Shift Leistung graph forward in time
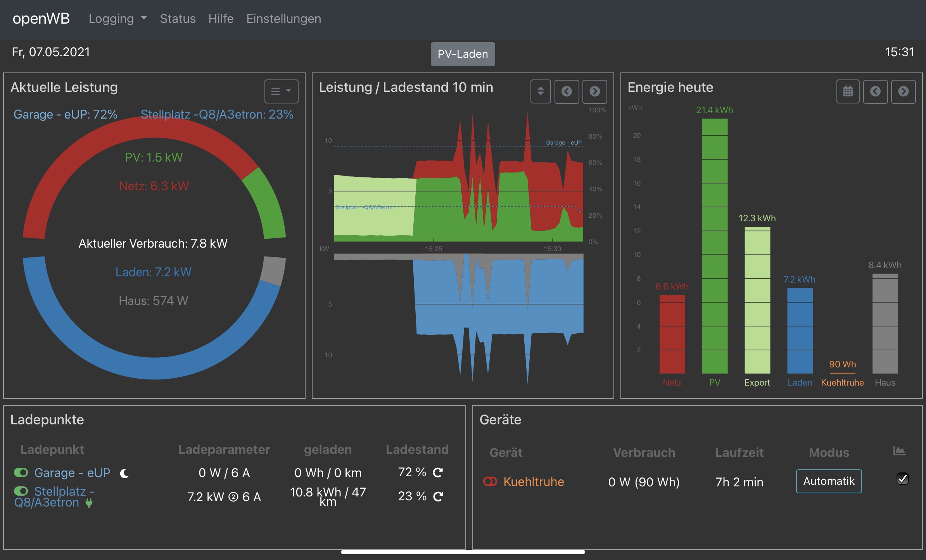This screenshot has height=560, width=926. pos(594,91)
